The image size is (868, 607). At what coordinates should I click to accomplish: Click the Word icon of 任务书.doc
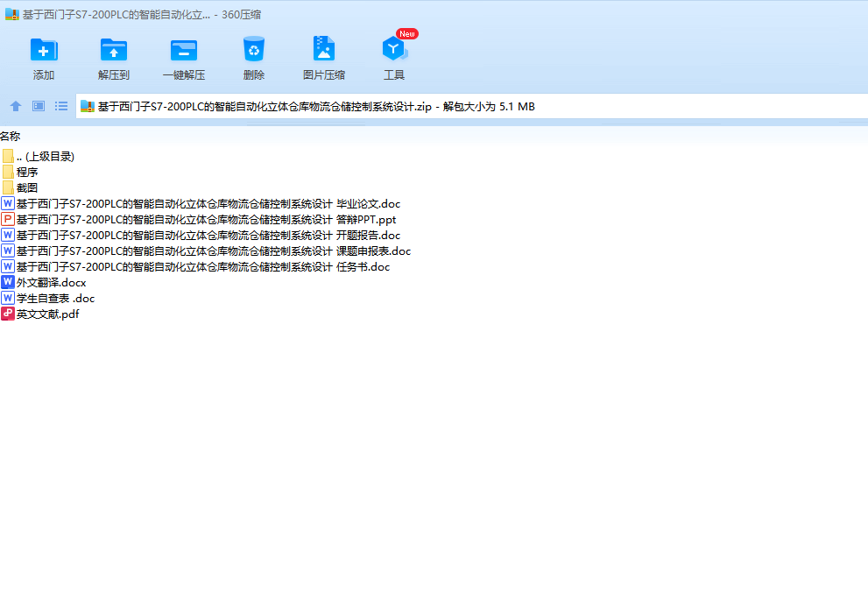pyautogui.click(x=8, y=267)
